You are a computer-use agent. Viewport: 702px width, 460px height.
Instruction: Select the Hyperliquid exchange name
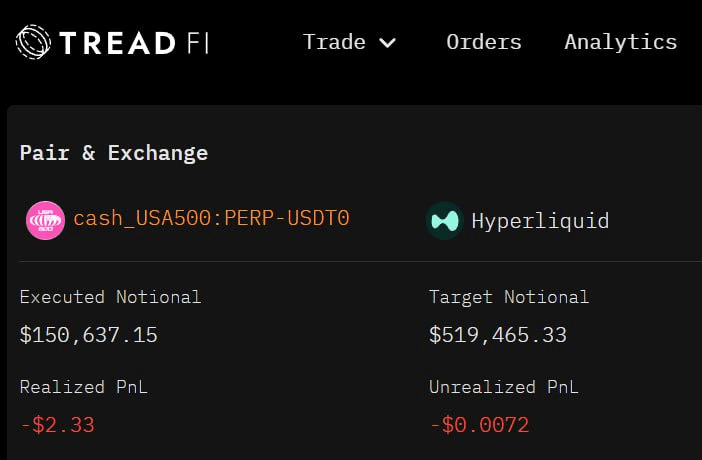click(540, 220)
